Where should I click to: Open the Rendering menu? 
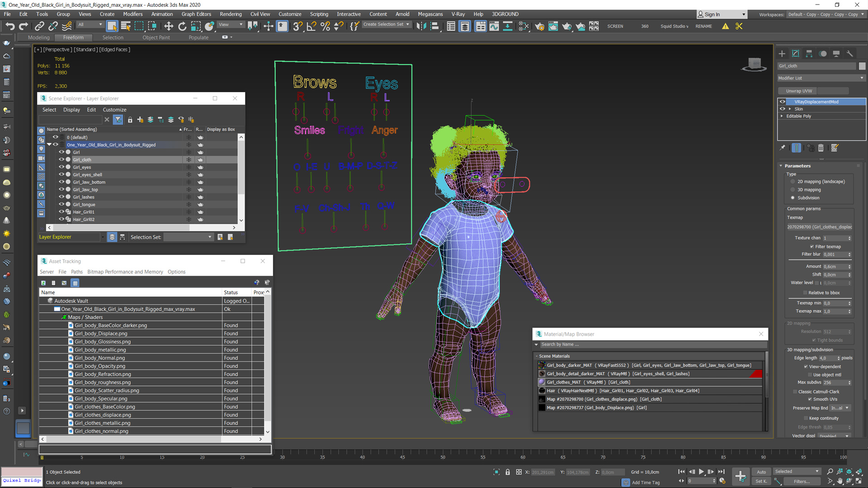click(x=231, y=14)
